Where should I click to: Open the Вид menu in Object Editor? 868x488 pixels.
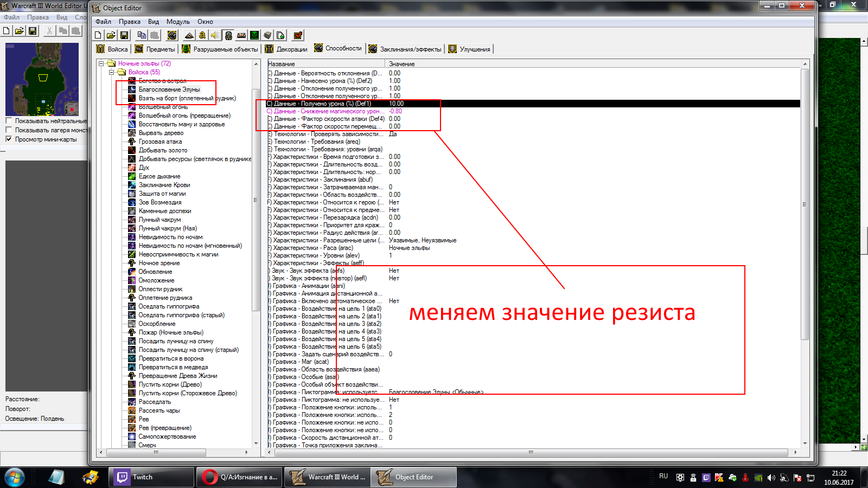154,22
